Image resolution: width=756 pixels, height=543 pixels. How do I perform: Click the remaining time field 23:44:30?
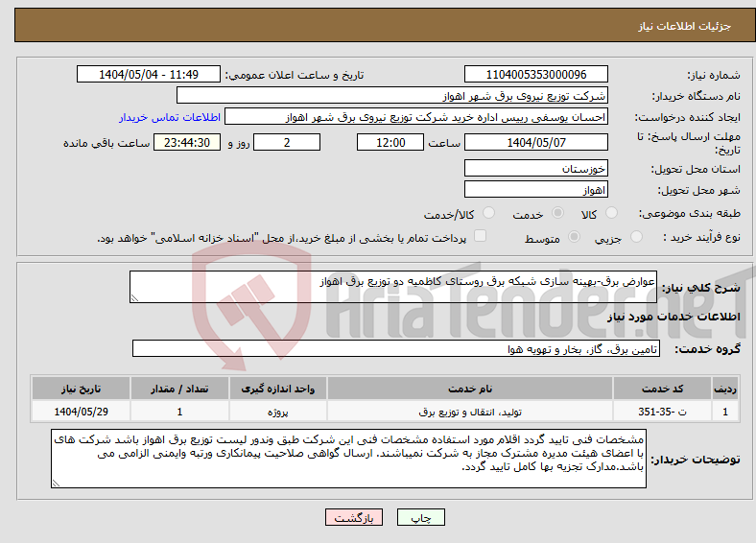pos(187,142)
